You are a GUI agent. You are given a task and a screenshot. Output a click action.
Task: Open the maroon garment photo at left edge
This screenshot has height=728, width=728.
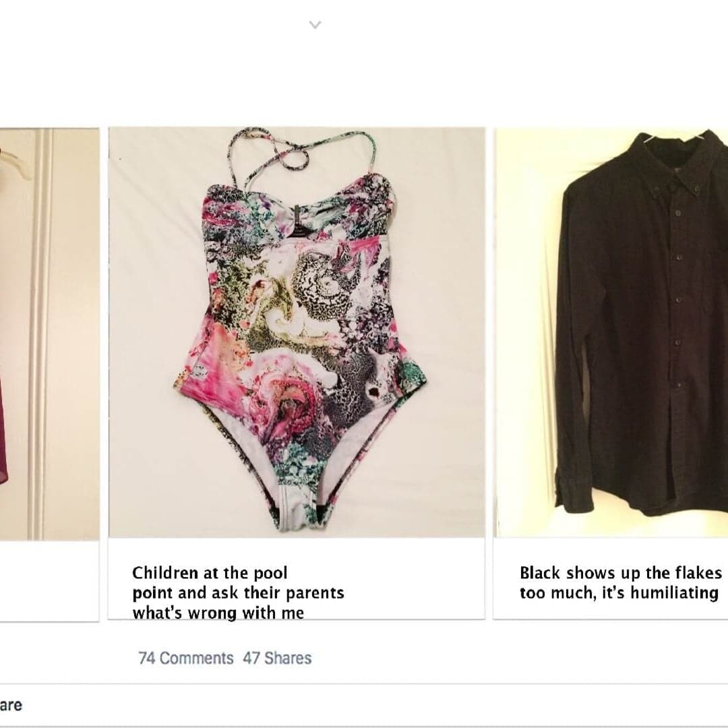[x=49, y=334]
